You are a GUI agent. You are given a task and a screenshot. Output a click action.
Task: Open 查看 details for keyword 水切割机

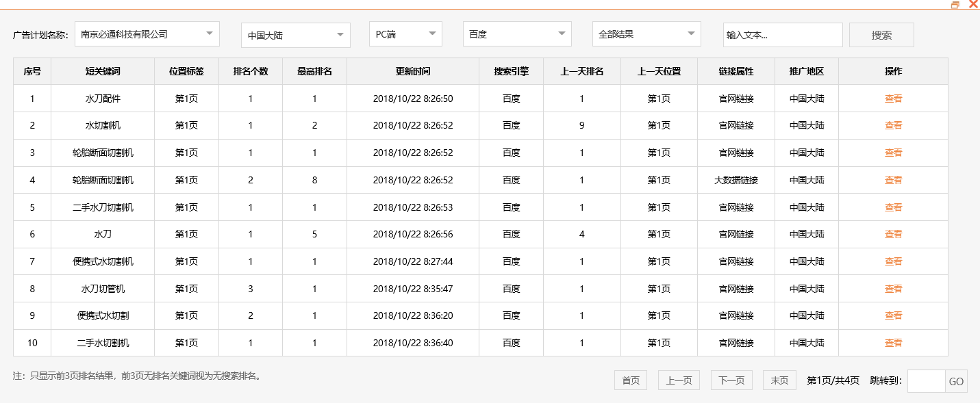coord(893,125)
